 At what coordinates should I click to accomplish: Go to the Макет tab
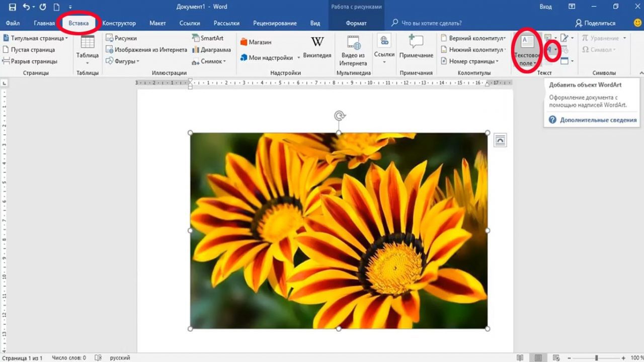[157, 23]
